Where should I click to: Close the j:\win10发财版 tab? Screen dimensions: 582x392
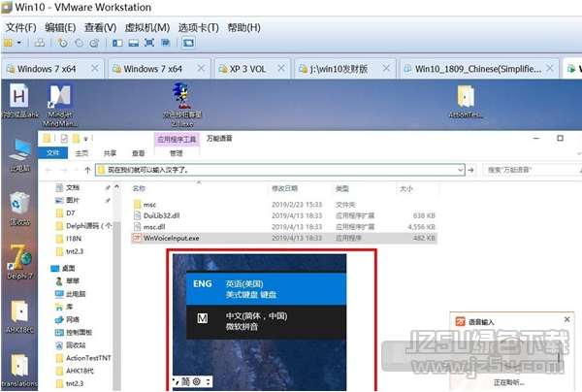[386, 68]
